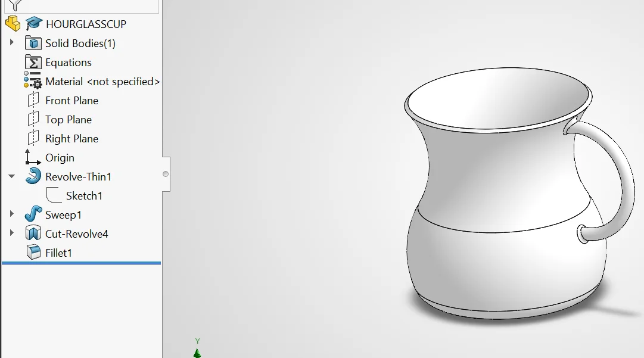Click the HOURGLASSCUP part name
The image size is (644, 358).
pos(86,24)
